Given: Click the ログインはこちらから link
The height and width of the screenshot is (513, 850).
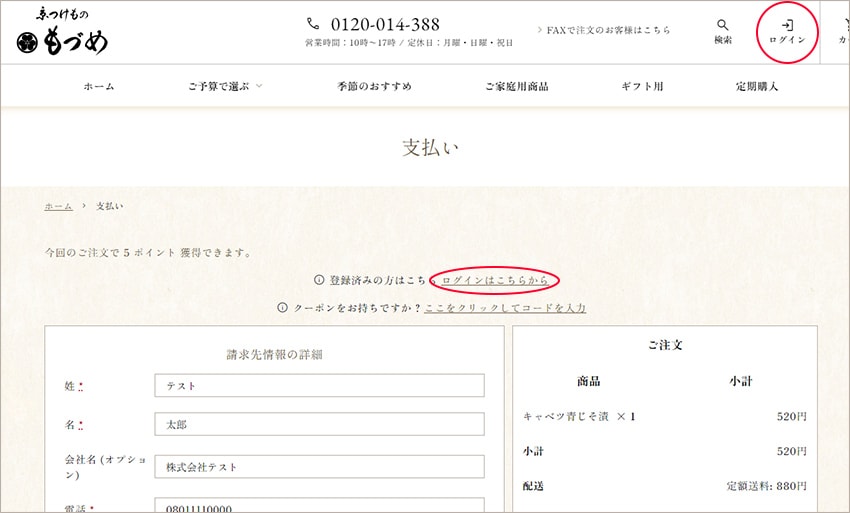Looking at the screenshot, I should coord(494,280).
